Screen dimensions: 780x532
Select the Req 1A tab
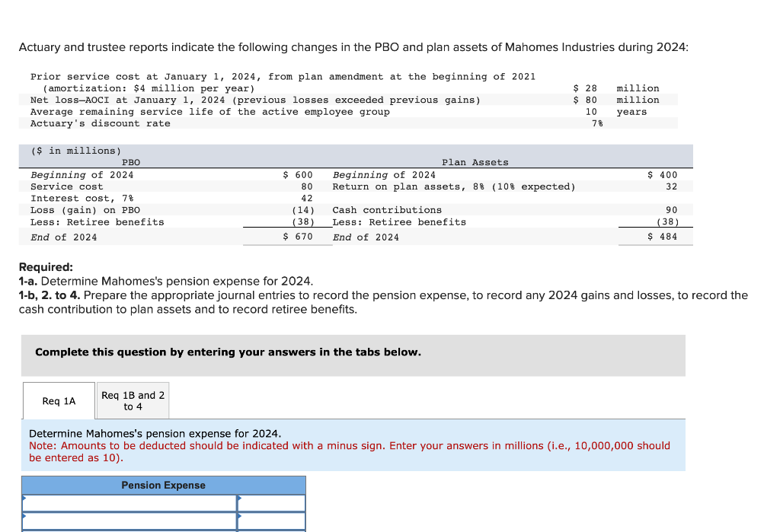[59, 400]
